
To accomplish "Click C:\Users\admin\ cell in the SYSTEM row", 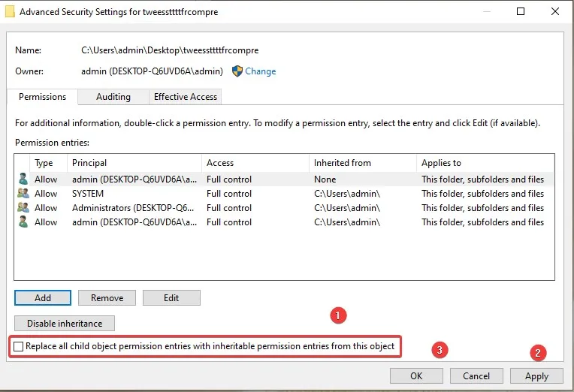I will click(x=347, y=194).
